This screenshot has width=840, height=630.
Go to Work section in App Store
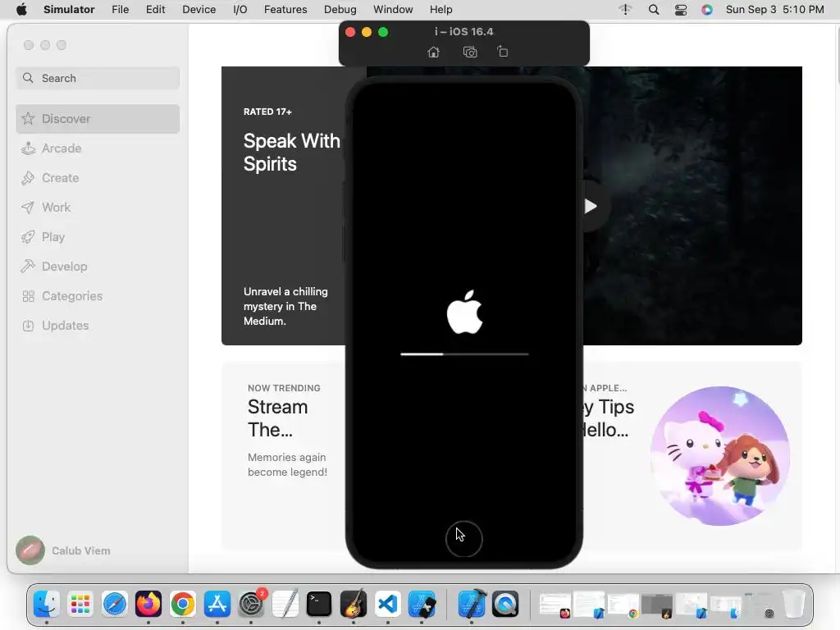pyautogui.click(x=98, y=208)
